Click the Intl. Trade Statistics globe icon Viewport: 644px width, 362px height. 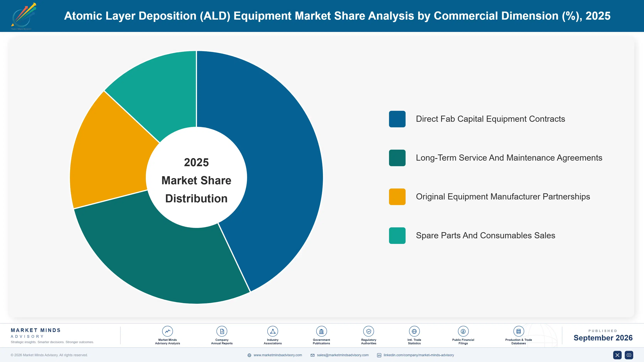point(414,331)
